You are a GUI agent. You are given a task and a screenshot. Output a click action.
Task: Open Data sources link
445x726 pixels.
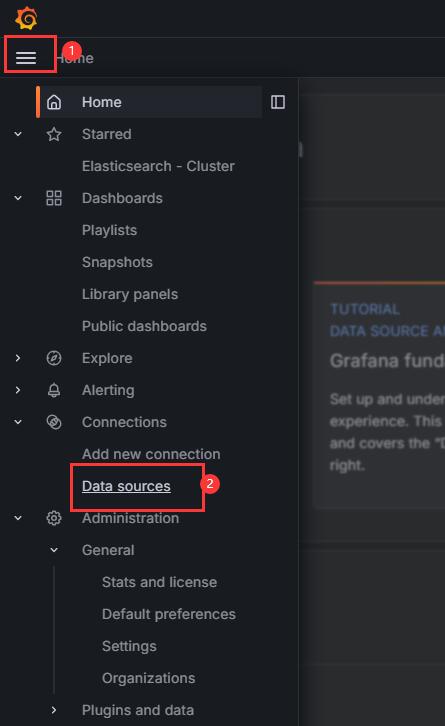(126, 486)
